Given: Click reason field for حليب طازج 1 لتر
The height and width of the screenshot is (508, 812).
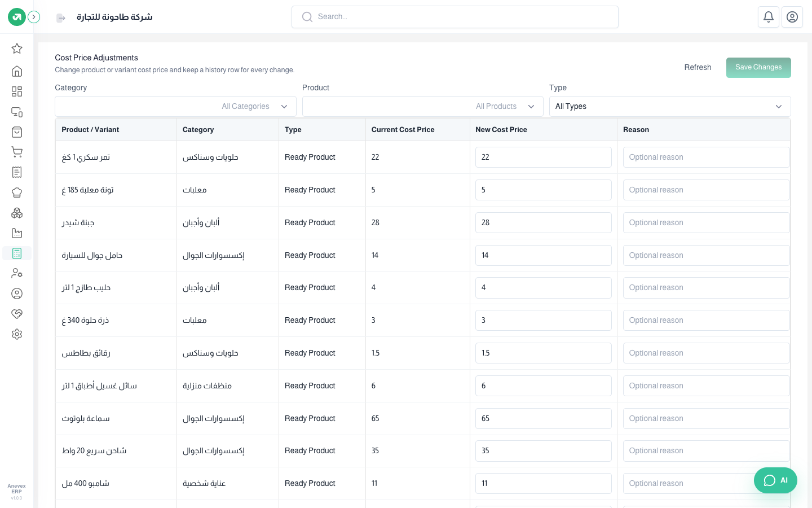Looking at the screenshot, I should pos(706,288).
